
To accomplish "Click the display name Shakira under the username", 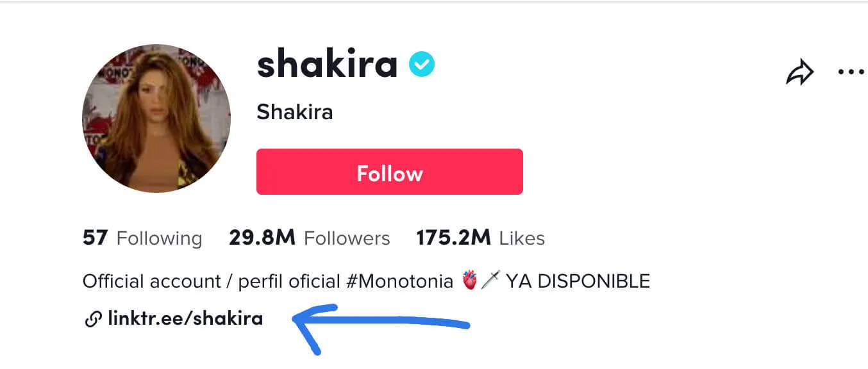I will pyautogui.click(x=294, y=112).
